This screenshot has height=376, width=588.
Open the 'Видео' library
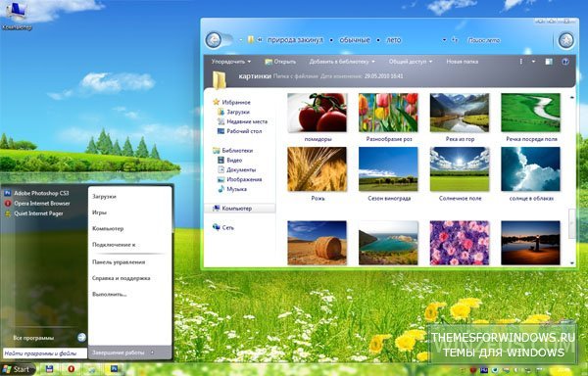(229, 160)
